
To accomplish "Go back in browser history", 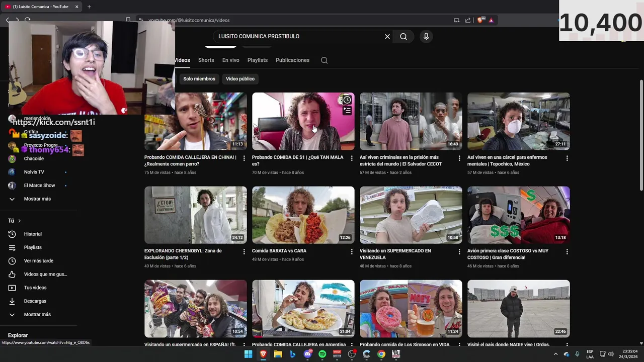I will (8, 20).
